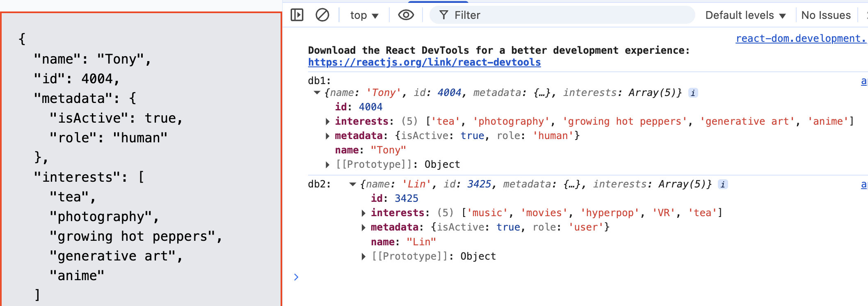Screen dimensions: 868x306
Task: Toggle the console sidebar panel icon
Action: click(297, 15)
